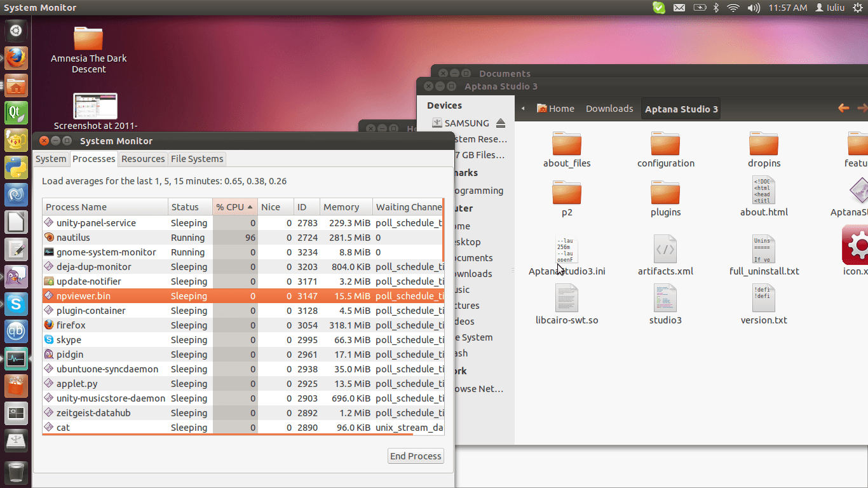Open the Trash icon in the launcher
868x488 pixels.
pos(16,472)
